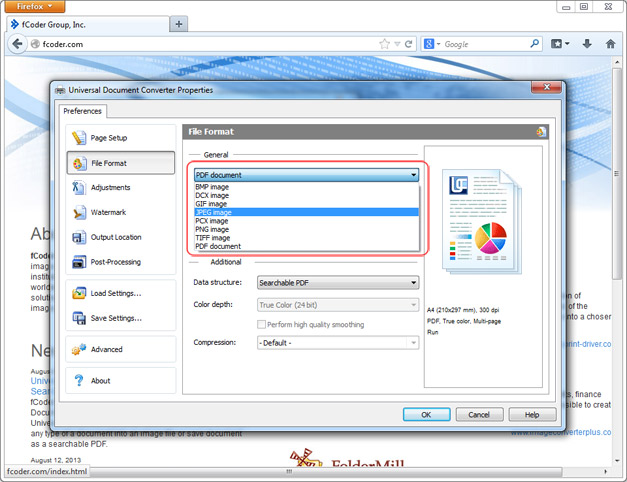Click the search magnifier icon

(x=534, y=44)
